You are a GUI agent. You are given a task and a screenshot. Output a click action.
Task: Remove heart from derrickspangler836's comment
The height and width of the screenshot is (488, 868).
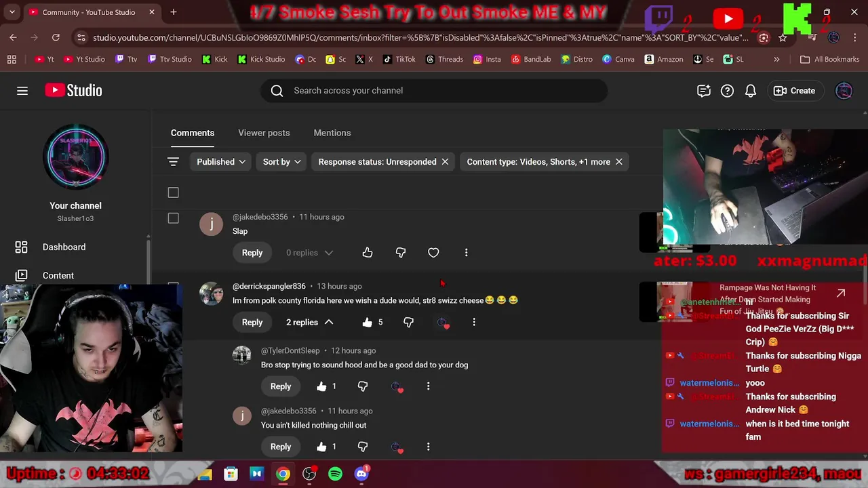(x=443, y=323)
